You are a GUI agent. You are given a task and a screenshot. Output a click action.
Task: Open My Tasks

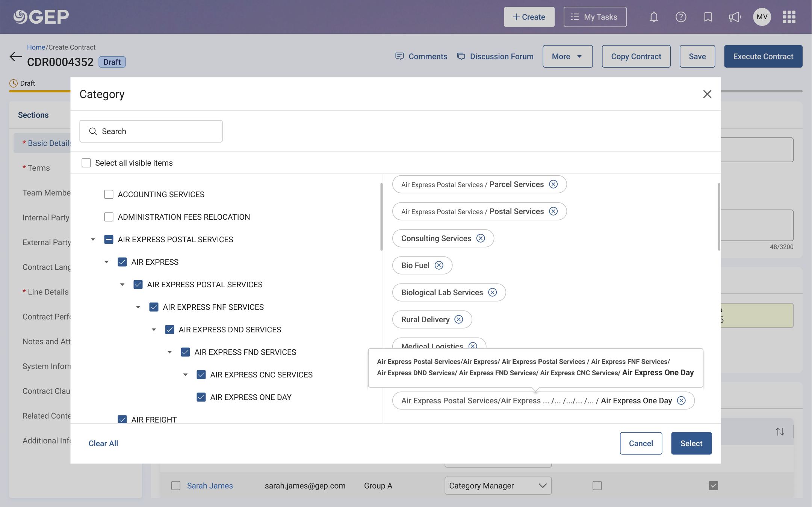595,17
